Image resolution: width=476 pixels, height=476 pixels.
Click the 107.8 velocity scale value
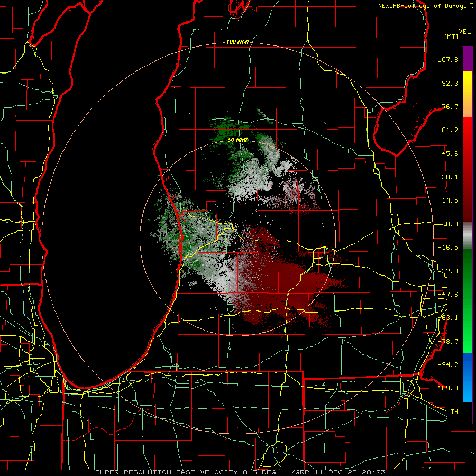[x=448, y=59]
